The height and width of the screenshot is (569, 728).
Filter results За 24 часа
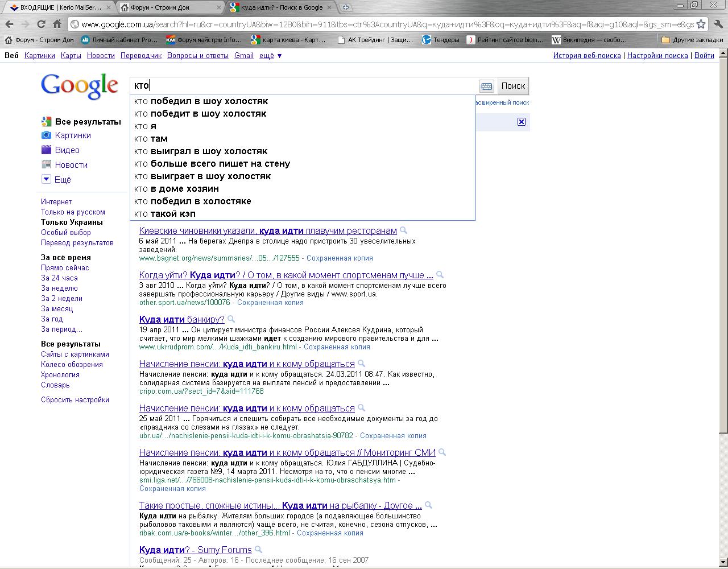(59, 278)
